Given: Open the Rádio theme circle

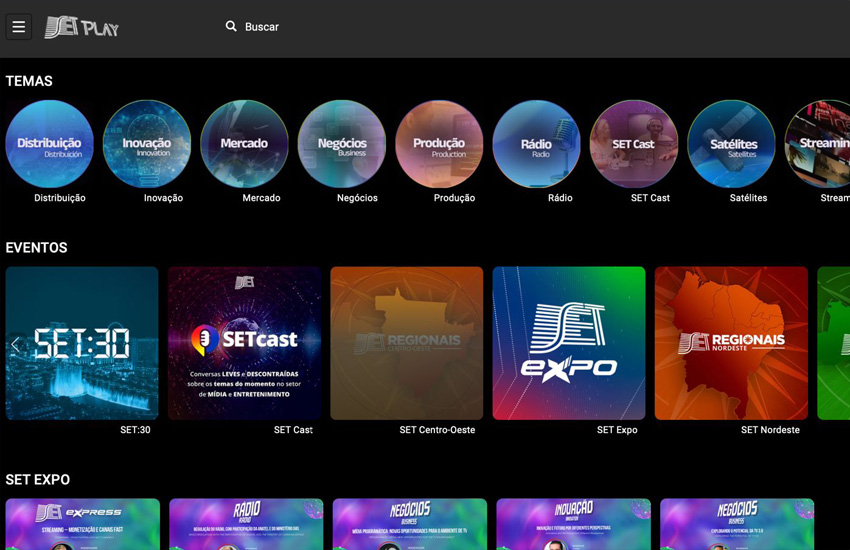Looking at the screenshot, I should [x=536, y=144].
